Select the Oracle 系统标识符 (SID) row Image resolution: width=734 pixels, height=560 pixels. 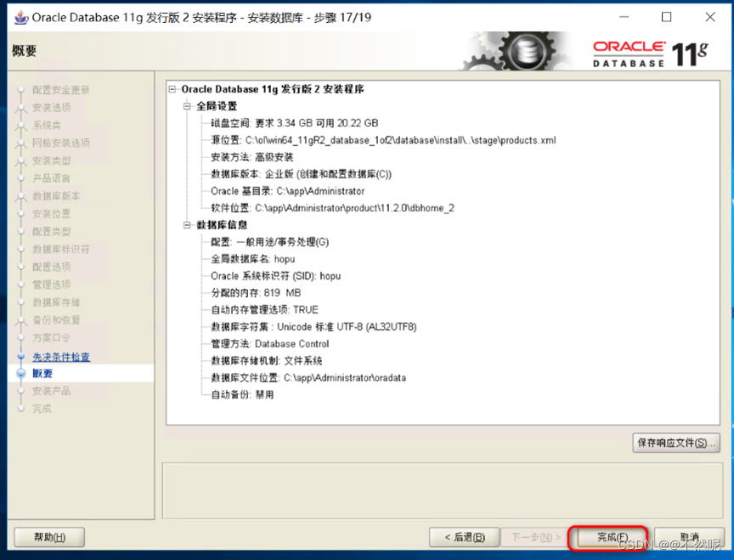tap(276, 276)
